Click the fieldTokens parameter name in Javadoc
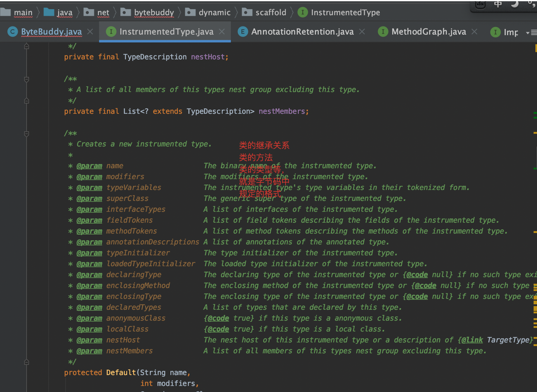Screen dimensions: 537x392 [130, 220]
